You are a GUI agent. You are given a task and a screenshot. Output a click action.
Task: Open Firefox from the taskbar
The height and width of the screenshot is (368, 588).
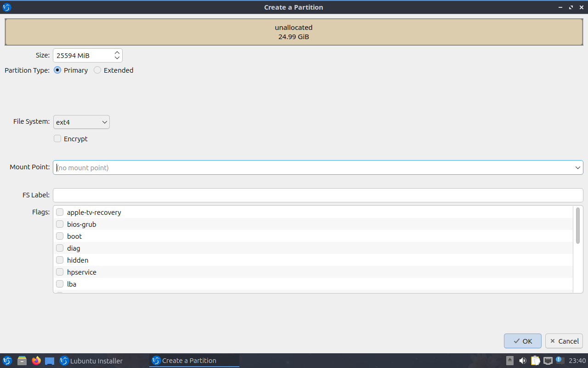(36, 361)
